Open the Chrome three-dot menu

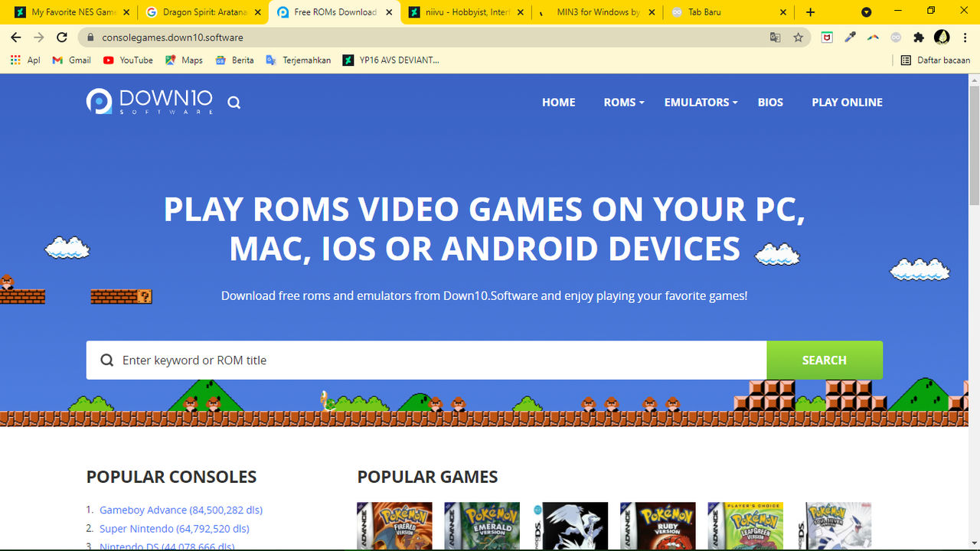965,37
